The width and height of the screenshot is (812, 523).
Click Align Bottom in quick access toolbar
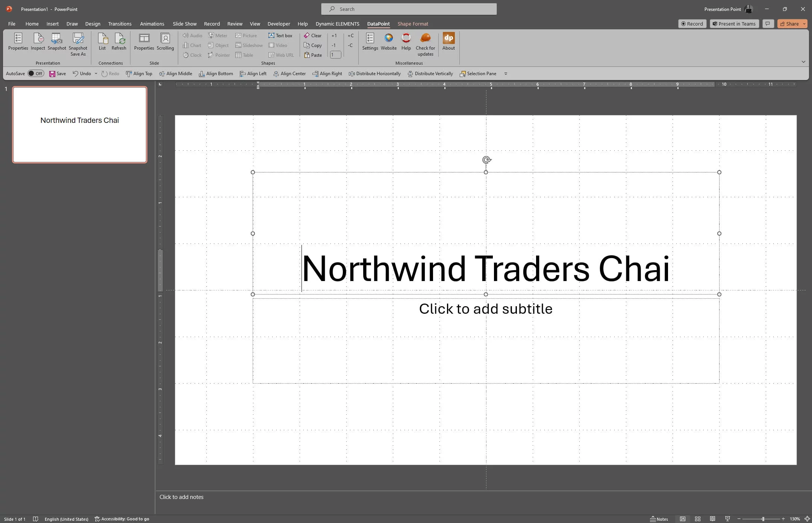(216, 74)
